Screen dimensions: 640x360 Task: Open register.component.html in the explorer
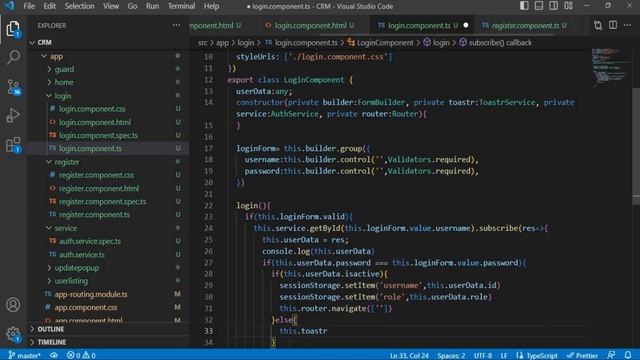(108, 189)
